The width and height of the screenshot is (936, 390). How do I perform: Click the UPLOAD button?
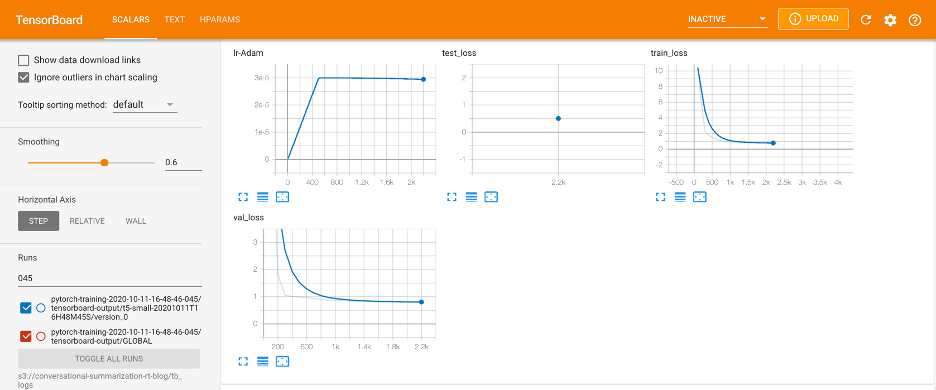coord(813,19)
